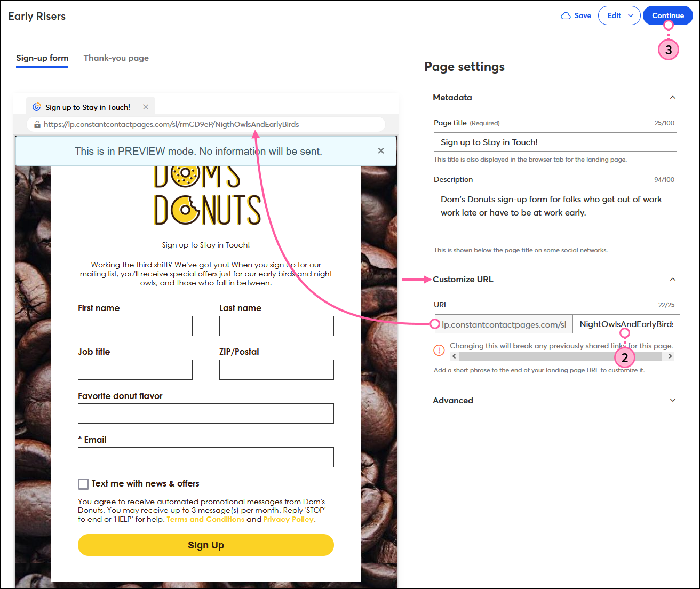The width and height of the screenshot is (700, 589).
Task: Click the blue Continue button
Action: click(668, 15)
